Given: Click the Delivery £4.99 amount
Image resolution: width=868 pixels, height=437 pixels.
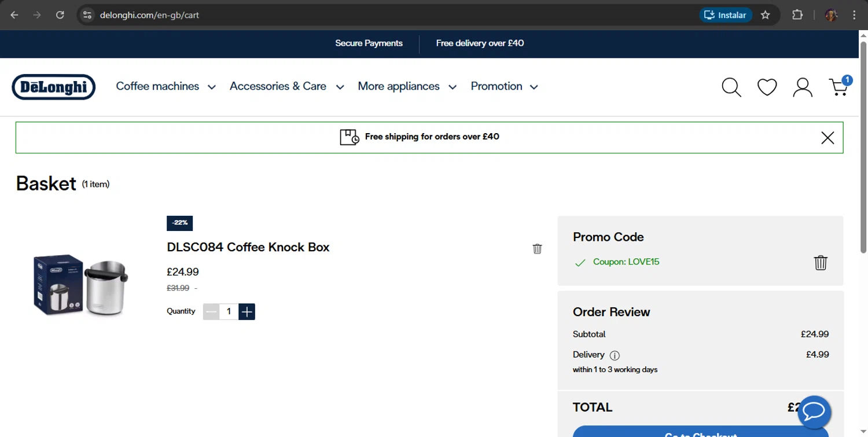Looking at the screenshot, I should [817, 355].
